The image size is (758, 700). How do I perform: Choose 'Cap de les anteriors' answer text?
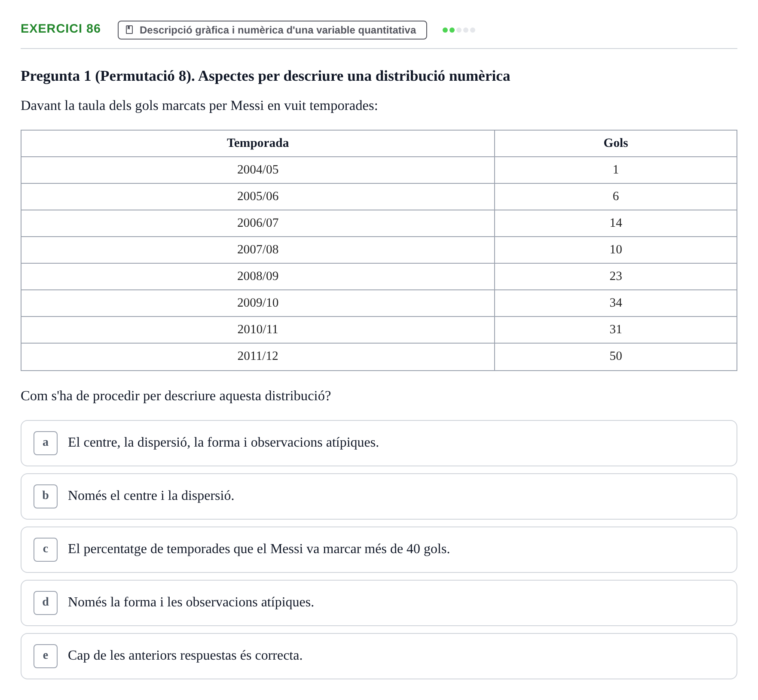click(185, 655)
